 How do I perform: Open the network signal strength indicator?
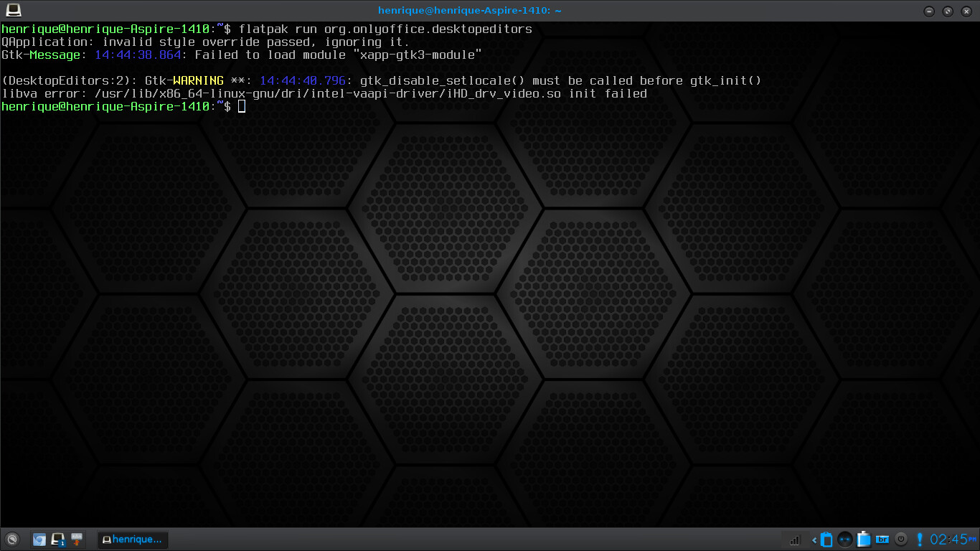click(x=794, y=540)
